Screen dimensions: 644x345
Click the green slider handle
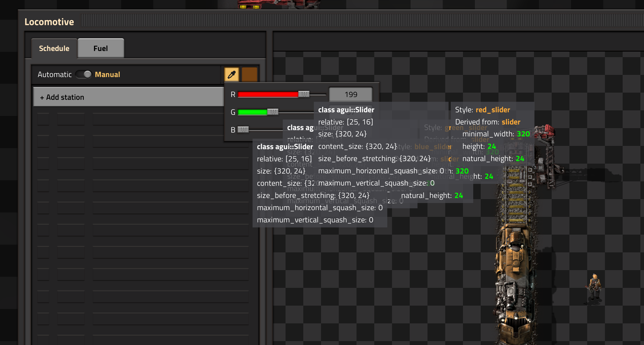[273, 112]
